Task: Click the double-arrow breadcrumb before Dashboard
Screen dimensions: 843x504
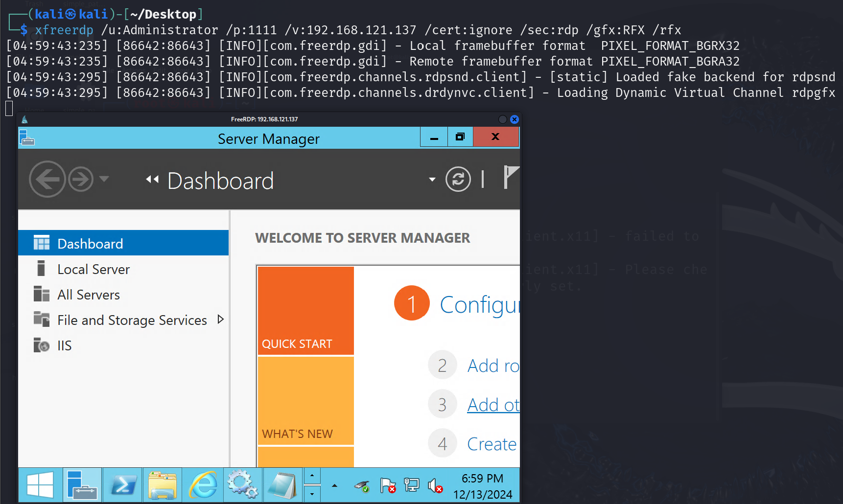Action: click(152, 180)
